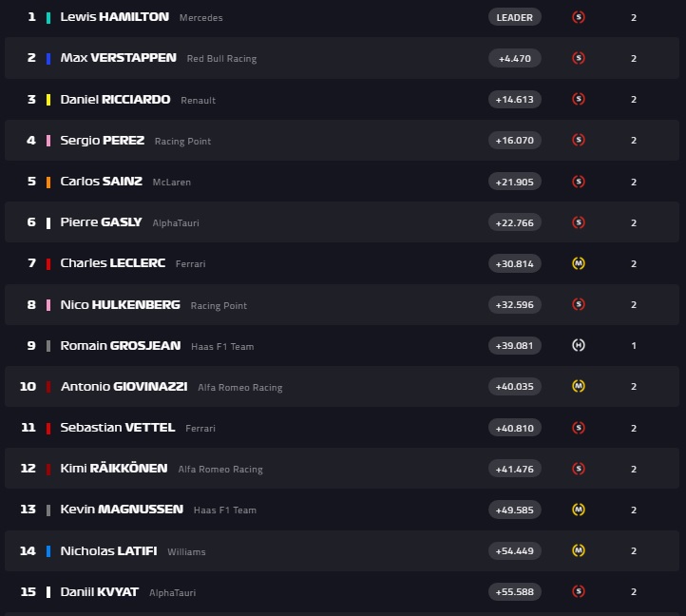The width and height of the screenshot is (686, 616).
Task: Select Kimi Räikkönen's row
Action: 342,469
